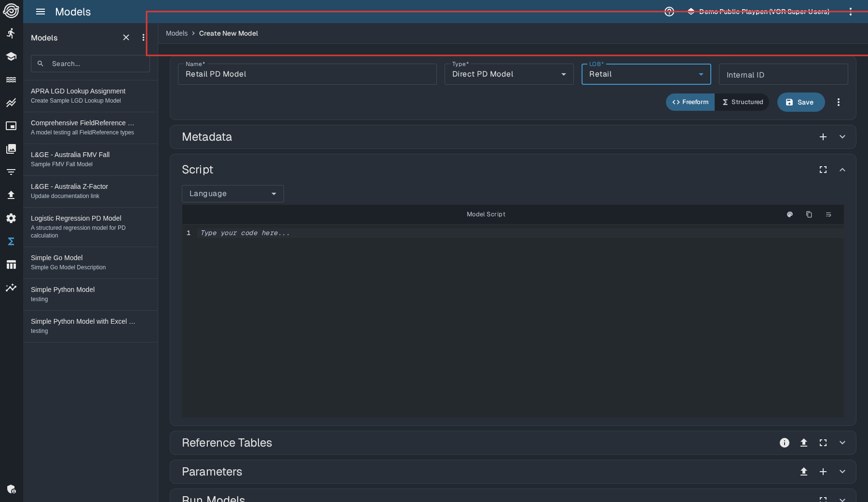Screen dimensions: 868x502
Task: Click the info icon in Reference Tables
Action: coord(785,443)
